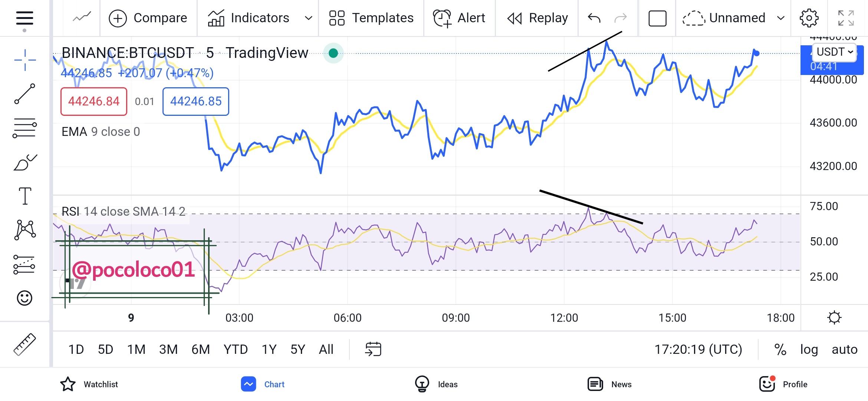Open the emoji icons tool
Viewport: 868px width, 401px height.
[x=25, y=298]
